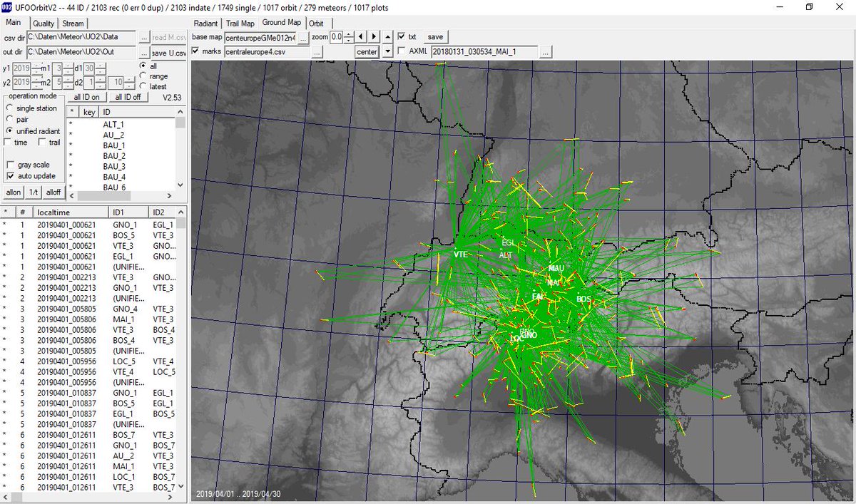Pan map up with up arrow button
856x504 pixels.
coord(387,37)
